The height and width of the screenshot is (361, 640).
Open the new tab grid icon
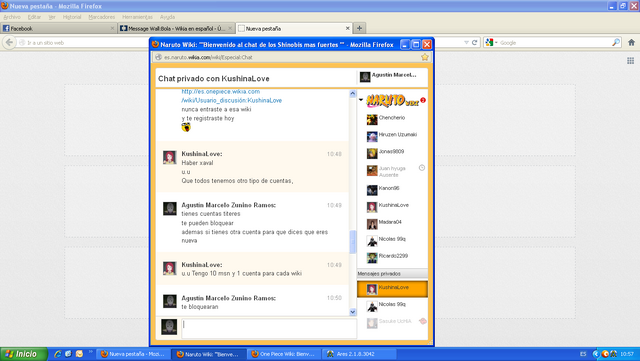(x=630, y=61)
